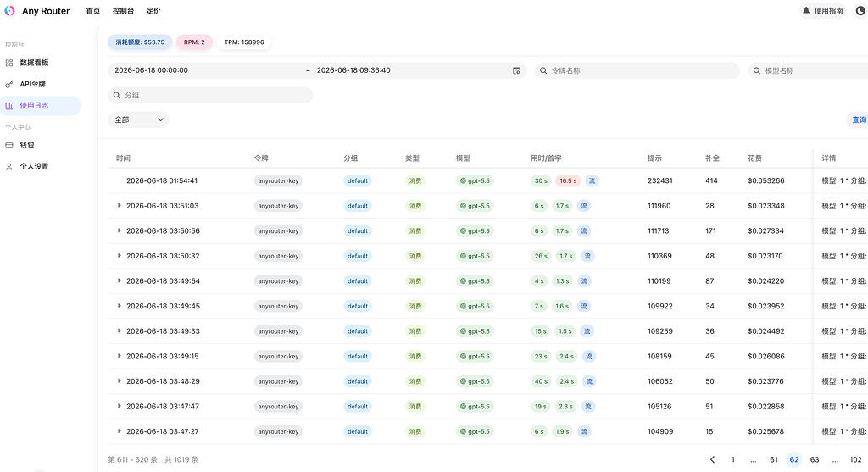The width and height of the screenshot is (868, 472).
Task: Click the search icon in 令牌名称 field
Action: (543, 71)
